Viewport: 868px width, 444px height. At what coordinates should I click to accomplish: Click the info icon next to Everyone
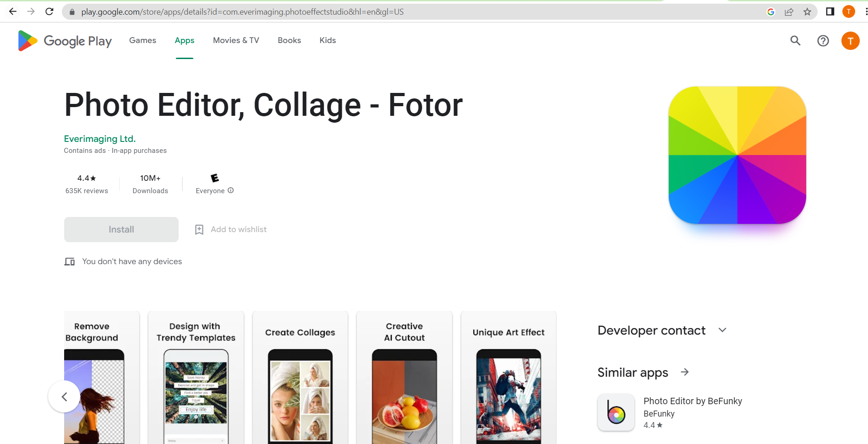(x=231, y=190)
